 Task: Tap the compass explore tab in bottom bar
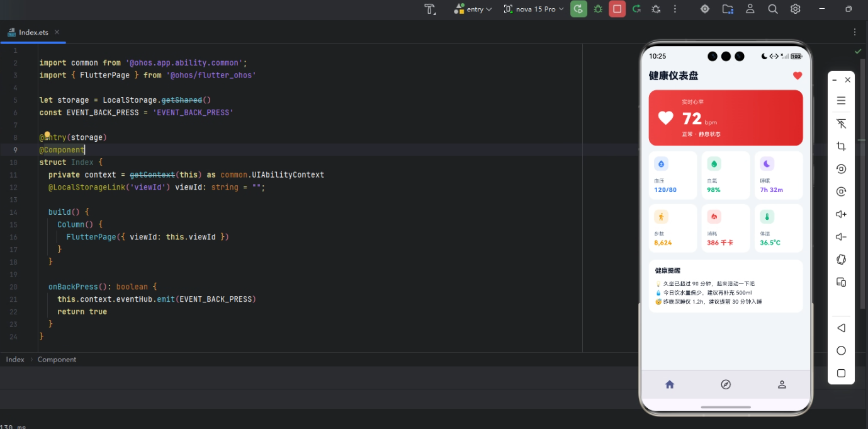pos(726,384)
